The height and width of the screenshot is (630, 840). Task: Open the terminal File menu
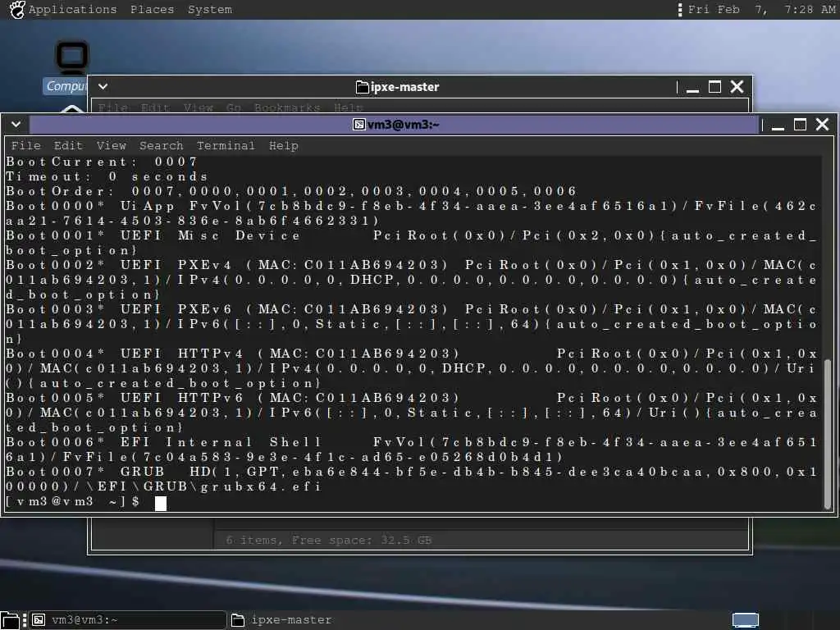click(25, 146)
